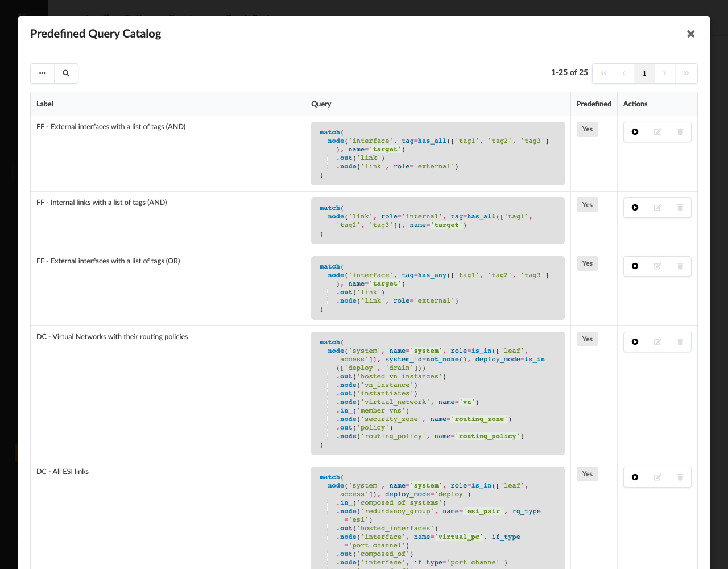Viewport: 728px width, 569px height.
Task: Click Yes badge for External interfaces (OR)
Action: click(x=588, y=263)
